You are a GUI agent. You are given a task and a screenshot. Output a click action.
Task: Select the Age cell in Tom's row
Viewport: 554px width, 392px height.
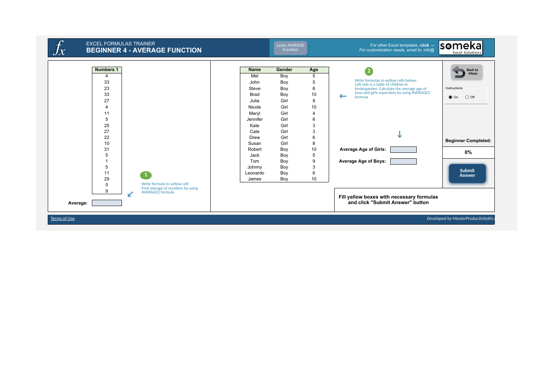[314, 161]
